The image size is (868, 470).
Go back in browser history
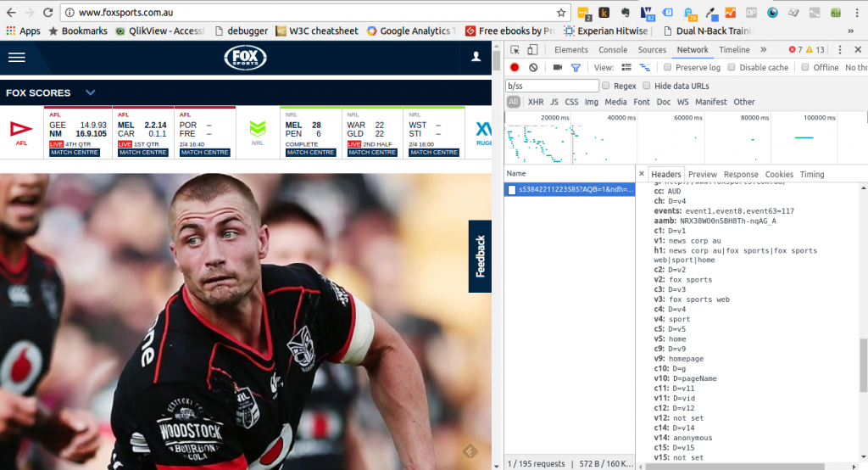click(x=11, y=12)
